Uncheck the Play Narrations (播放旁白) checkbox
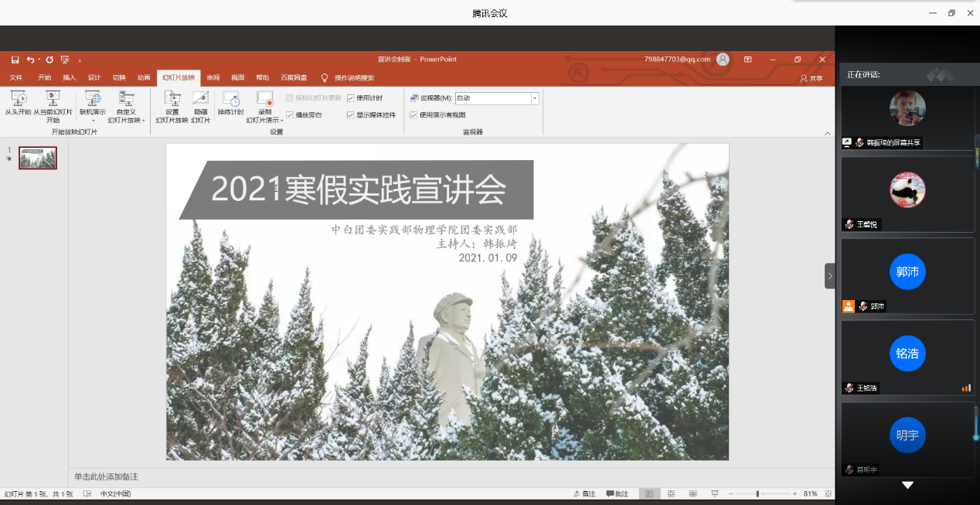Image resolution: width=980 pixels, height=505 pixels. (x=290, y=115)
